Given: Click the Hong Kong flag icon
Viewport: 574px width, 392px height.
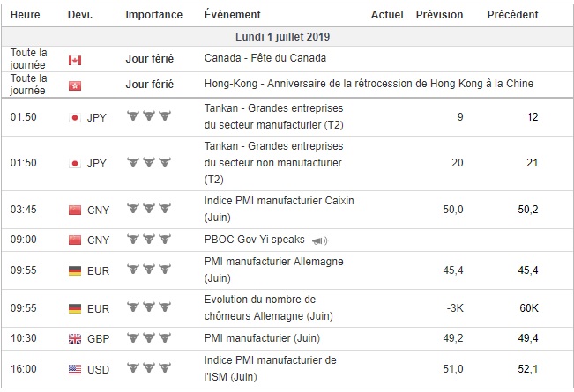Looking at the screenshot, I should coord(75,85).
